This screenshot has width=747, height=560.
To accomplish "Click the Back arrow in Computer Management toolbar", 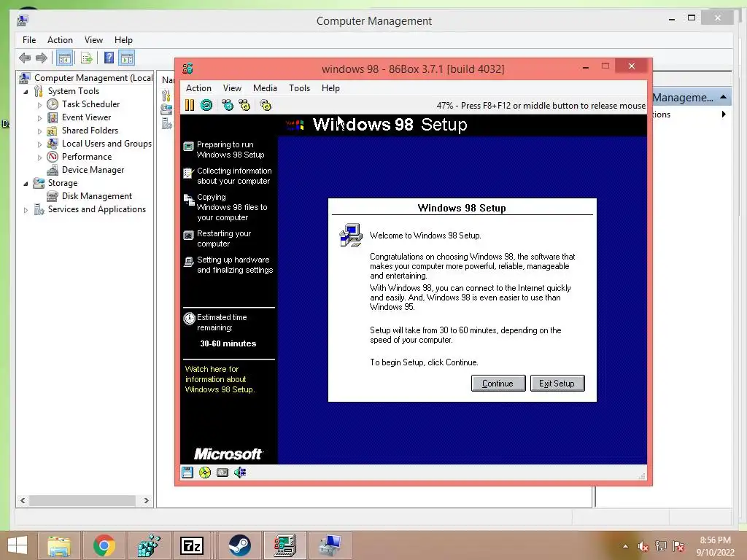I will 25,58.
